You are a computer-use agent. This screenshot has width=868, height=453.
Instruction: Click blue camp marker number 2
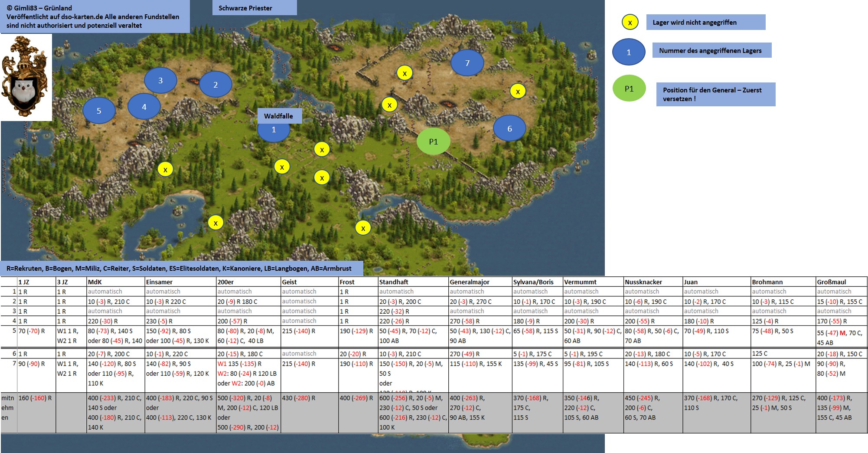(x=215, y=85)
